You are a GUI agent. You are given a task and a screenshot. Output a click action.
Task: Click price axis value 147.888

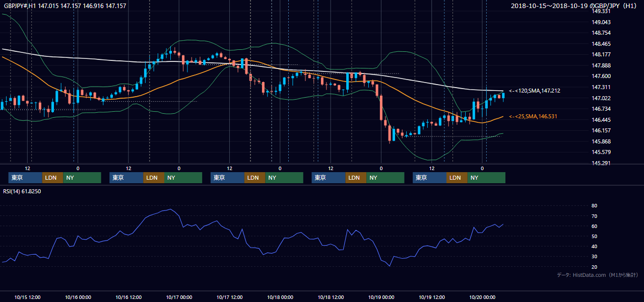601,66
